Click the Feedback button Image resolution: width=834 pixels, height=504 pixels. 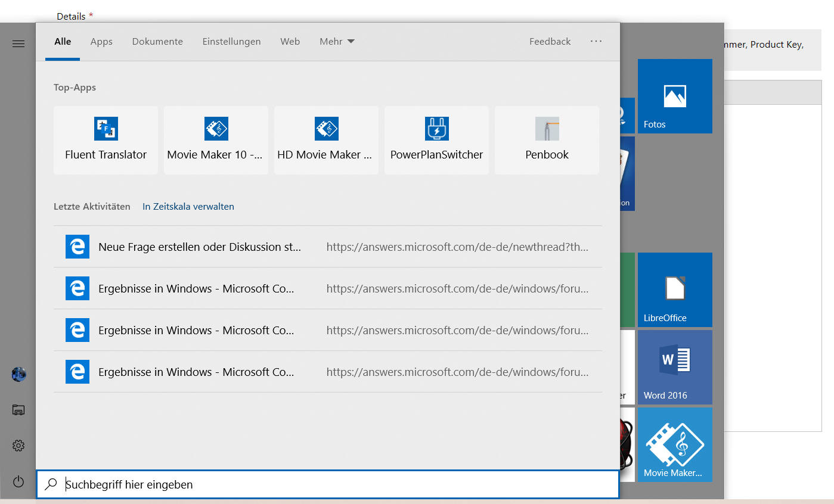coord(550,42)
